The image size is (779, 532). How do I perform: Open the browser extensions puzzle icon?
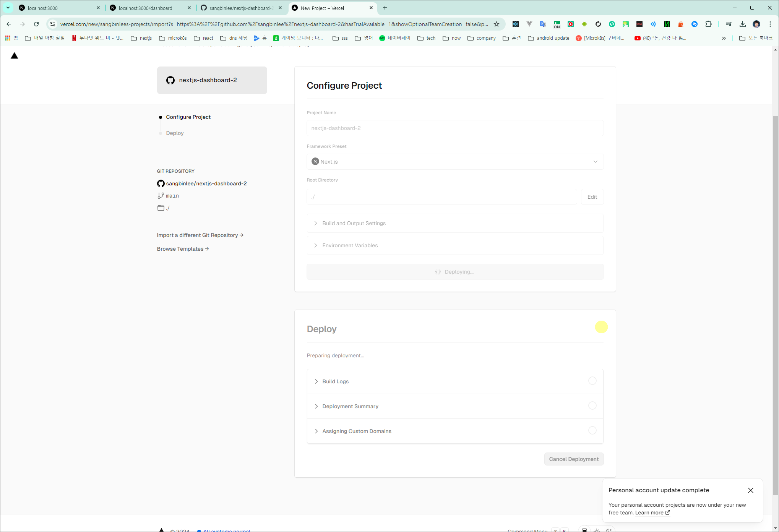[x=708, y=24]
